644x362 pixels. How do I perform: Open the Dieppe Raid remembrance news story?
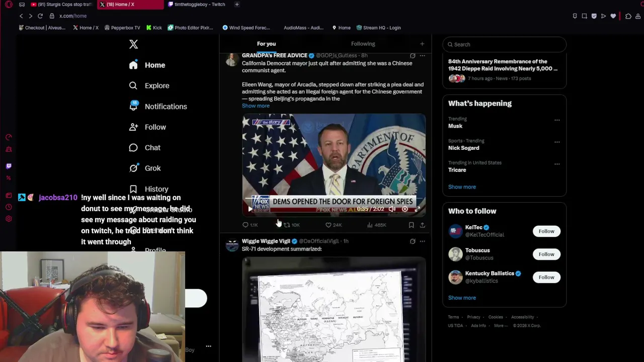point(504,69)
